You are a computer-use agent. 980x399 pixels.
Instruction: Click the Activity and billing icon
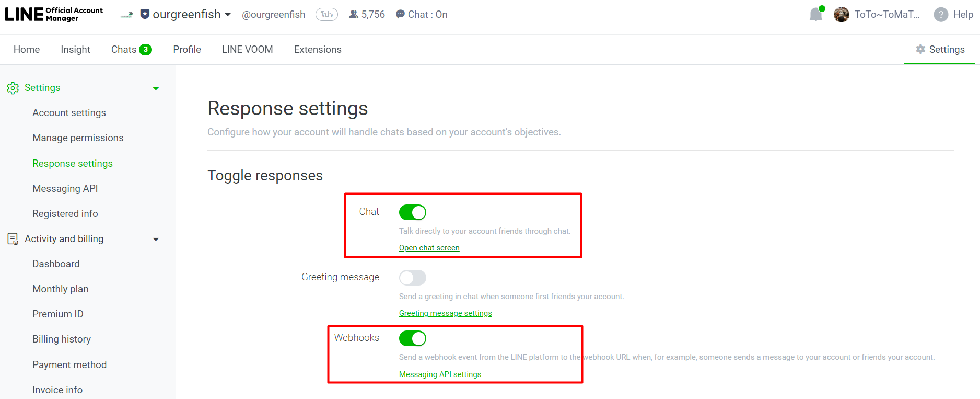click(13, 238)
